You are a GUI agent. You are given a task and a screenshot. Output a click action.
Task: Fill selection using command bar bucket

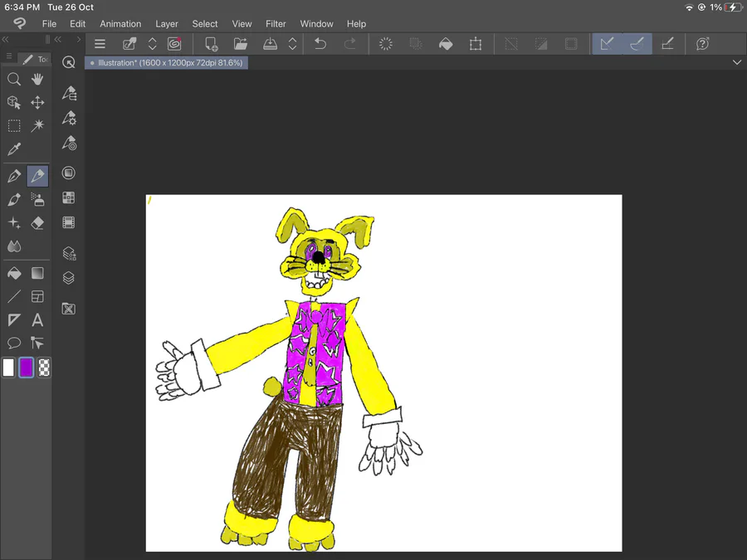(x=446, y=44)
